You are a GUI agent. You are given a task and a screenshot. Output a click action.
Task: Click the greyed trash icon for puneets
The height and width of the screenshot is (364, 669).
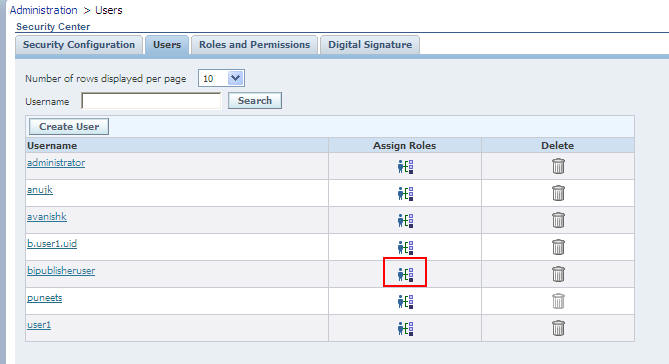coord(558,301)
